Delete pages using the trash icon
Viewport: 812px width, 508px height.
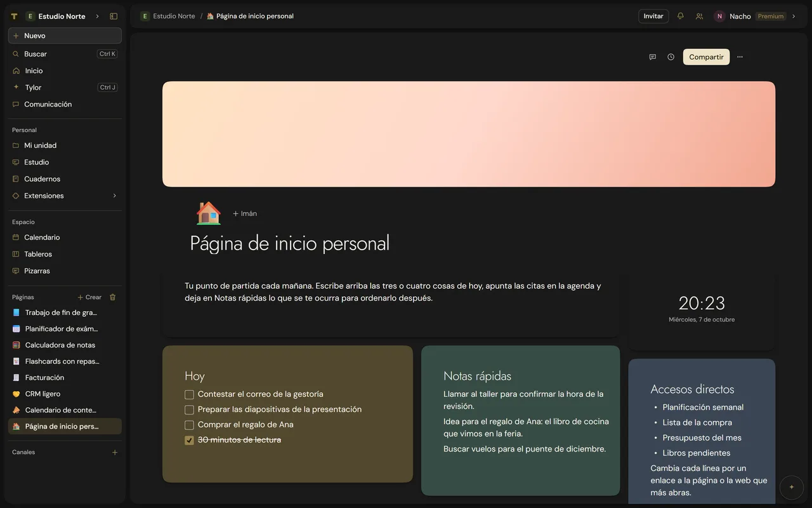coord(113,297)
